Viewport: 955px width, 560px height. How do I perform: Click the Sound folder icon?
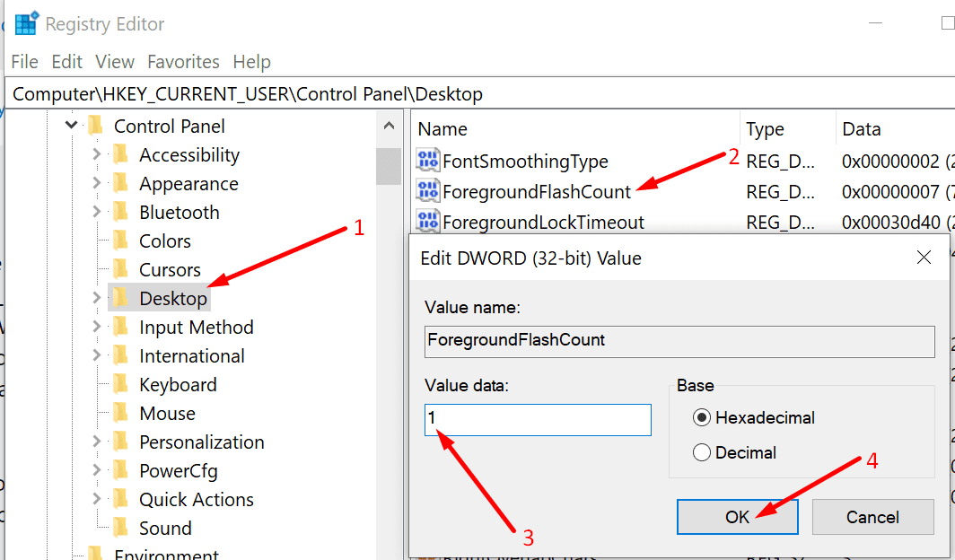(120, 528)
